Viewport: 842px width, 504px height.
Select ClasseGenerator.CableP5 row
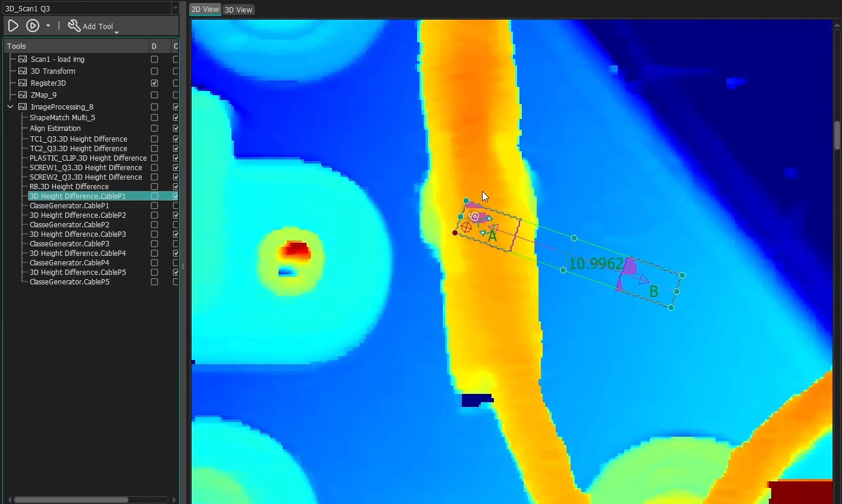[x=70, y=282]
